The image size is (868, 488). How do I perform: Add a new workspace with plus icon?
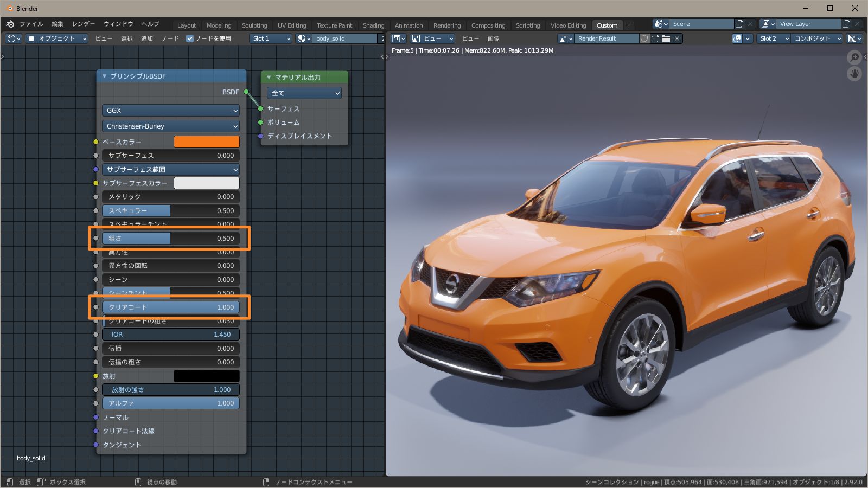click(629, 25)
